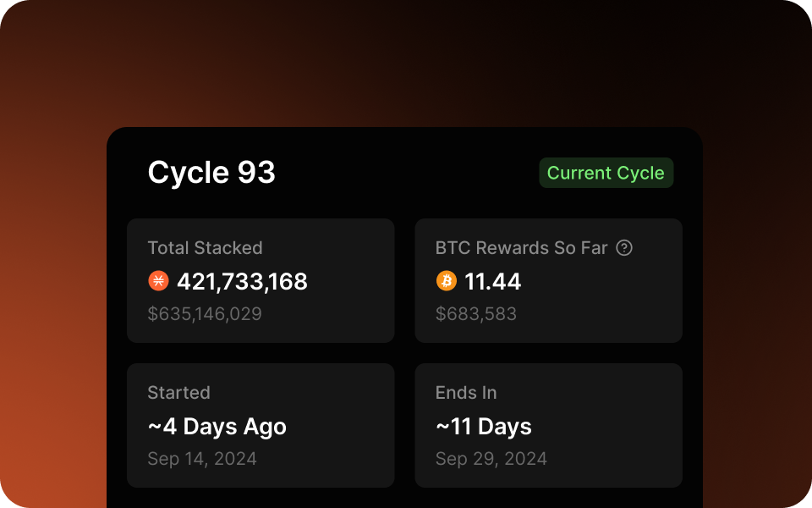Viewport: 812px width, 508px height.
Task: Open the Started card
Action: click(x=261, y=425)
